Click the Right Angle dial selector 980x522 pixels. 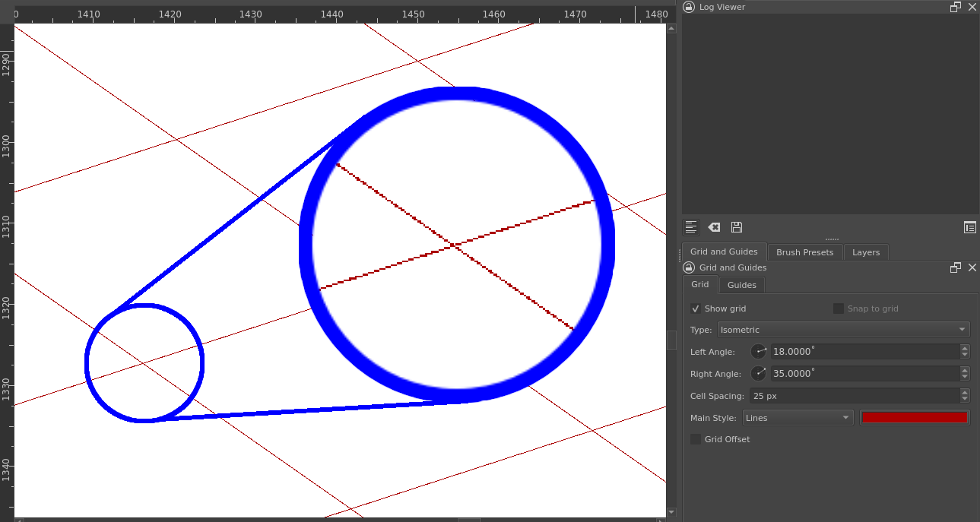coord(759,374)
